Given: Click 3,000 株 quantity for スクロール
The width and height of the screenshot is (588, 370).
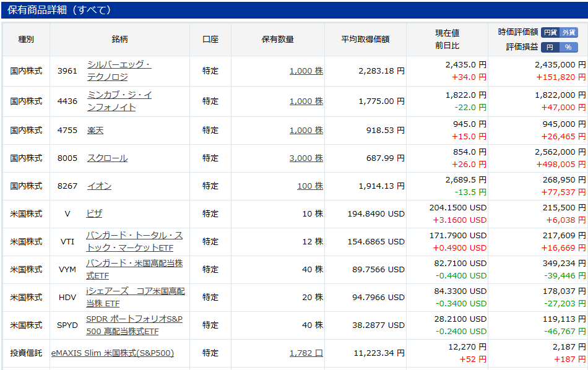Looking at the screenshot, I should click(306, 158).
